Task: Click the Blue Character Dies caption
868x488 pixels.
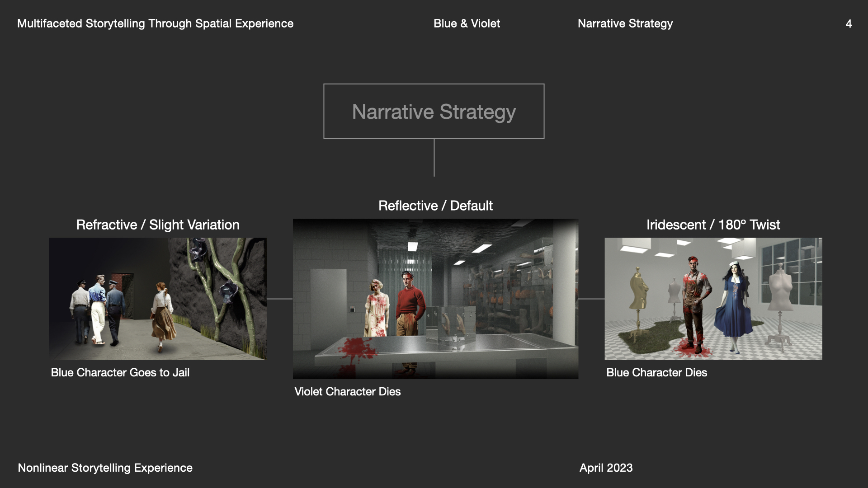Action: tap(656, 372)
